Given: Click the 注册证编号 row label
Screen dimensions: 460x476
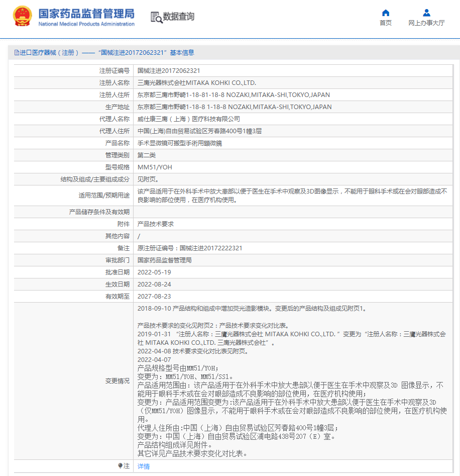Looking at the screenshot, I should 114,71.
